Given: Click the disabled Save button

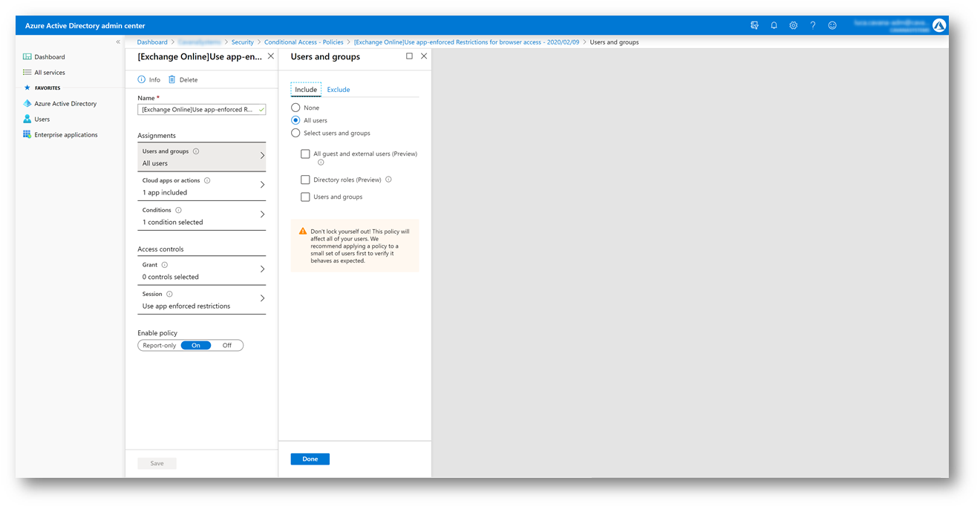Looking at the screenshot, I should [157, 463].
